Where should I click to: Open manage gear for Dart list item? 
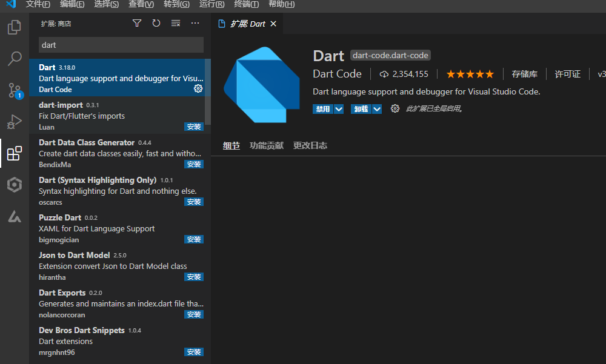pos(198,88)
